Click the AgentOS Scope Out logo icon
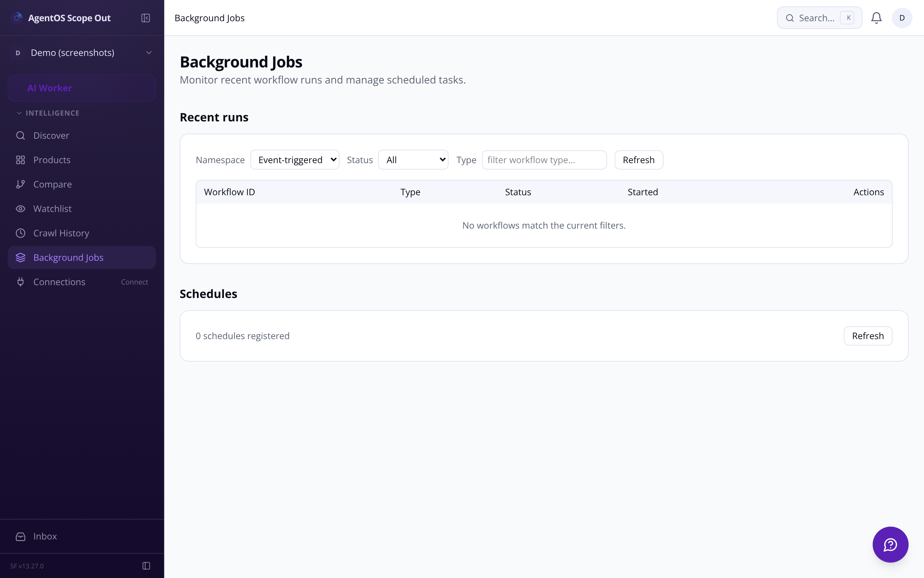This screenshot has width=924, height=578. click(x=17, y=18)
